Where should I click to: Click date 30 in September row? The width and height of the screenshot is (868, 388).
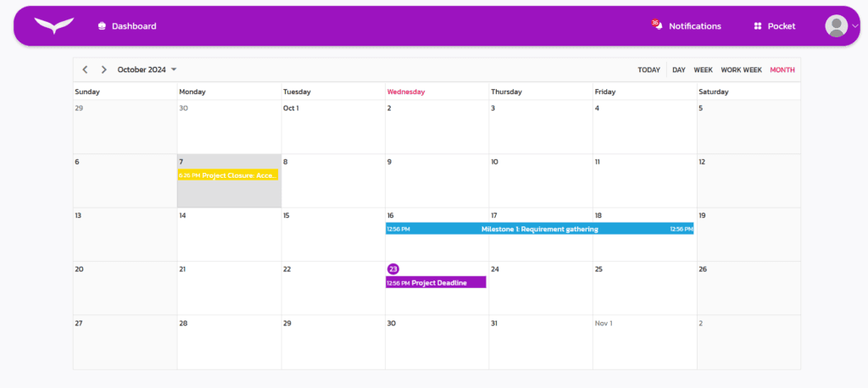(x=183, y=108)
